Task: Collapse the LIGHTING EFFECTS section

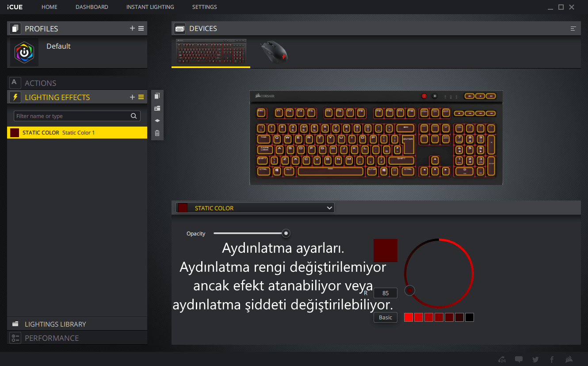Action: click(77, 97)
